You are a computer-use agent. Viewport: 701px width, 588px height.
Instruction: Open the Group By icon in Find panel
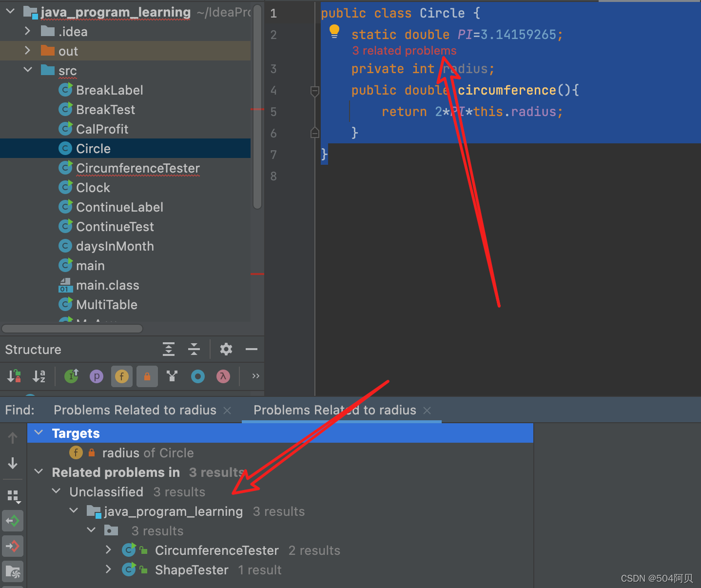(x=14, y=496)
